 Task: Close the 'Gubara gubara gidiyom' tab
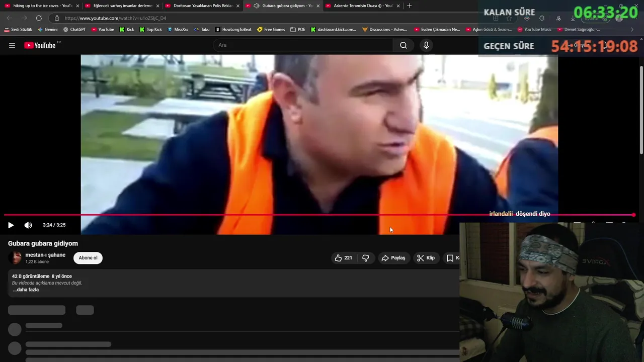[318, 6]
